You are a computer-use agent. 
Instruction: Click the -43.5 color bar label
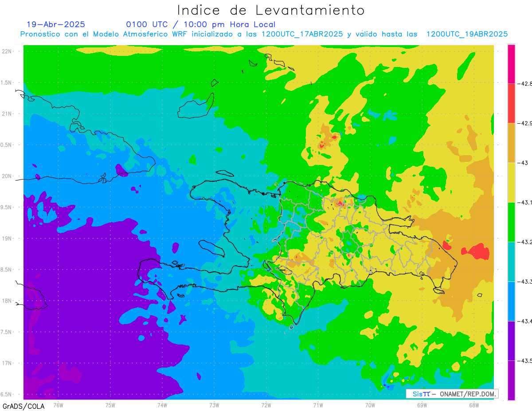tap(525, 360)
